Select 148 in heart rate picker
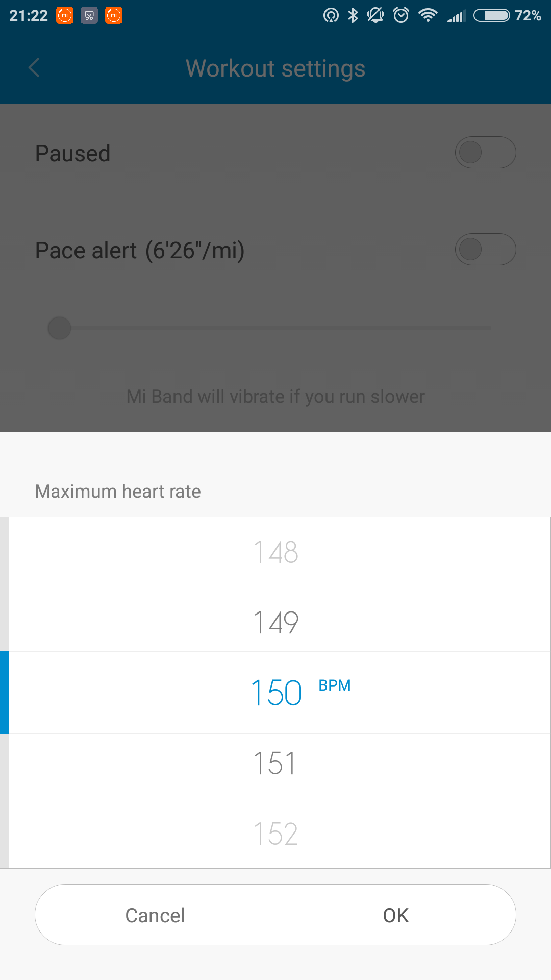This screenshot has height=980, width=551. 275,552
